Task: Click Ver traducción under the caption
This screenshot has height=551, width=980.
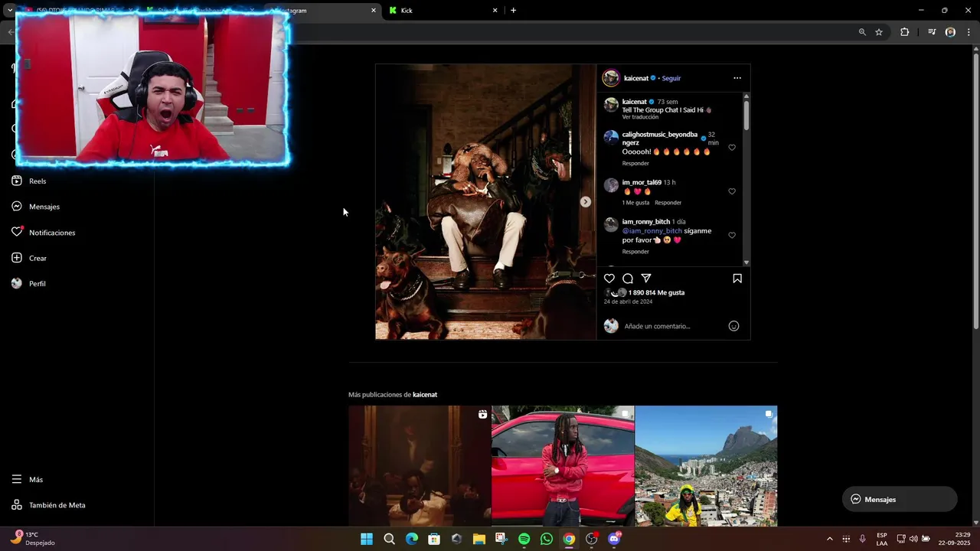Action: [x=640, y=117]
